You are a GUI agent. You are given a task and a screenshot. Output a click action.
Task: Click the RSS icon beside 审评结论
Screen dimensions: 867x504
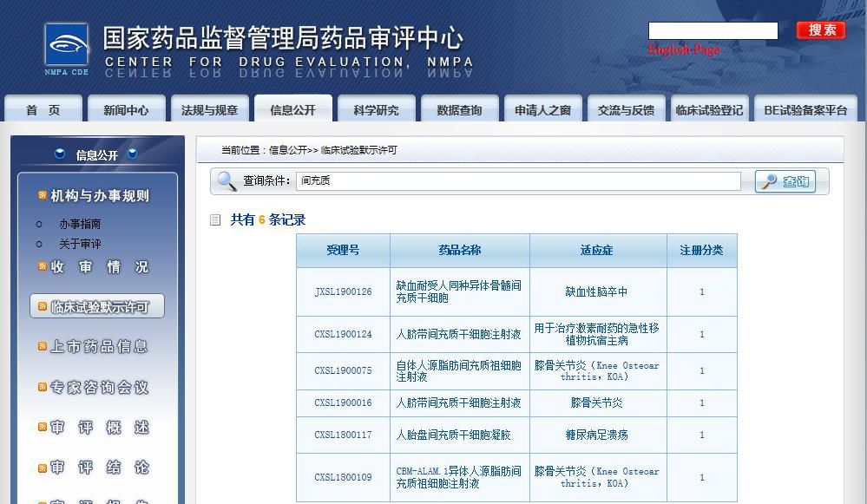42,468
